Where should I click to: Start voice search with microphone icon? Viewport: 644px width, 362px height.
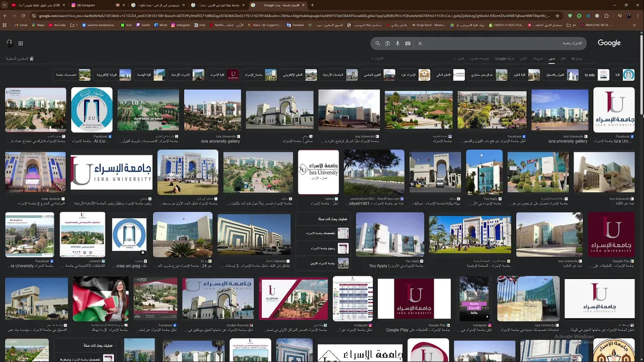pyautogui.click(x=397, y=43)
